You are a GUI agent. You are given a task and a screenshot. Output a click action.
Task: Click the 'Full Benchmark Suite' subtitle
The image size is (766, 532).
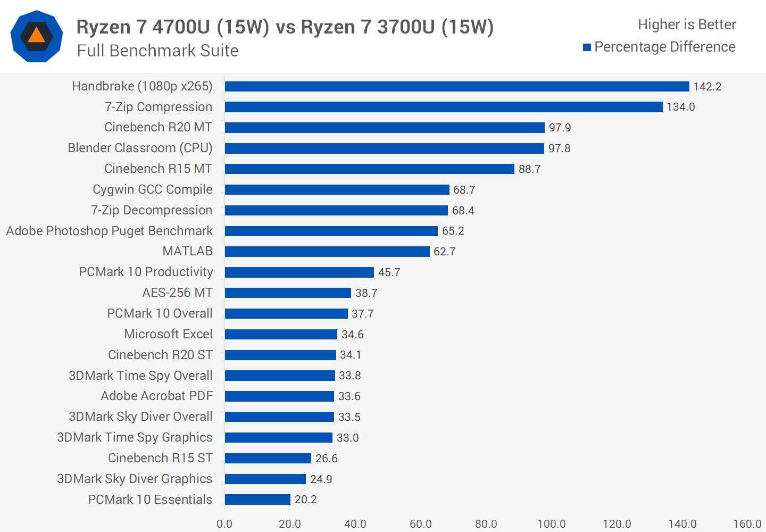click(157, 51)
